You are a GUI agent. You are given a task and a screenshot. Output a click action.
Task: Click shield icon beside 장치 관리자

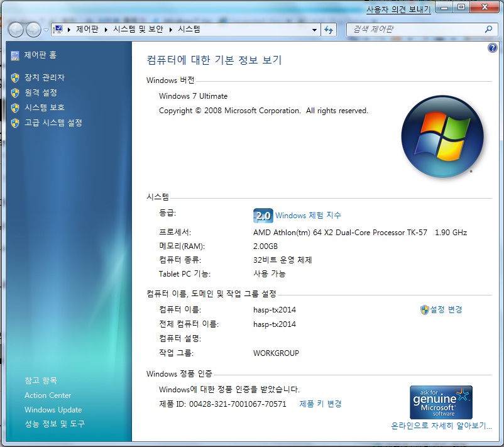15,77
